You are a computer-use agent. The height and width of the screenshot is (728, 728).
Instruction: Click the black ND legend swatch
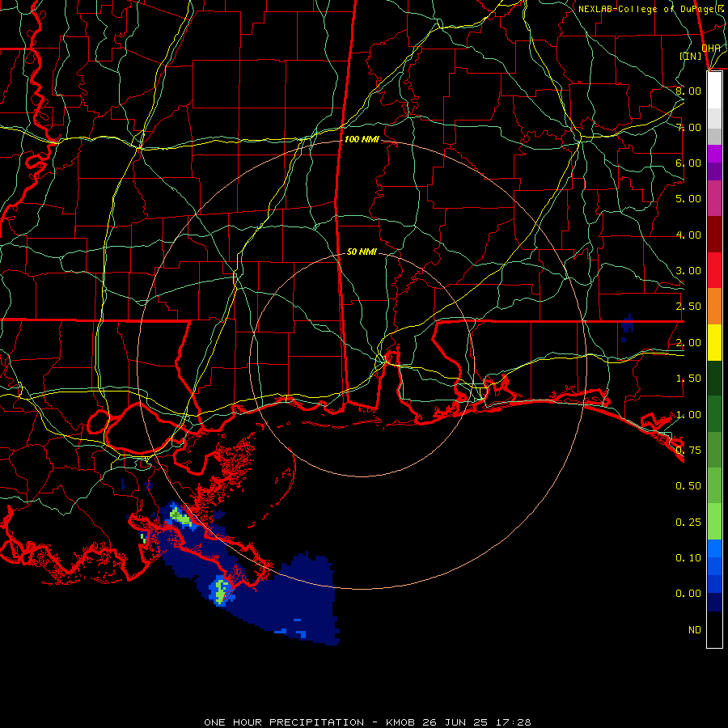coord(714,629)
